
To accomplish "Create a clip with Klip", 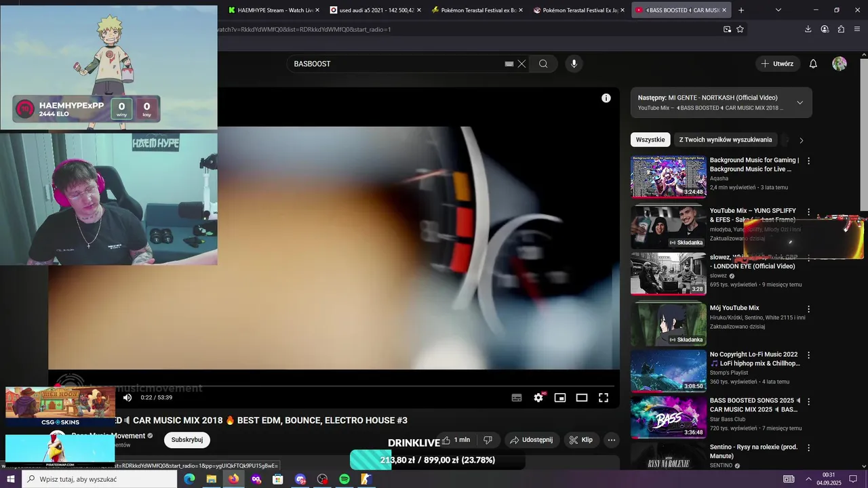I will (x=580, y=440).
